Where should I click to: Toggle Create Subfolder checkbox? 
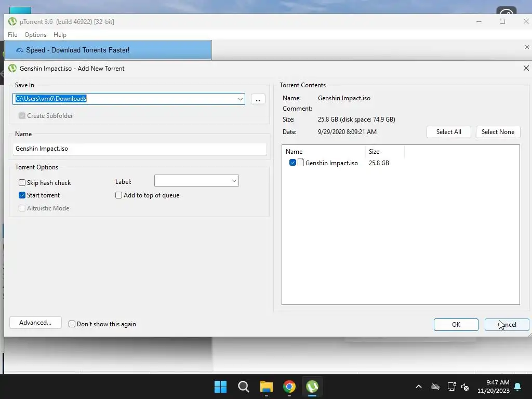point(22,116)
